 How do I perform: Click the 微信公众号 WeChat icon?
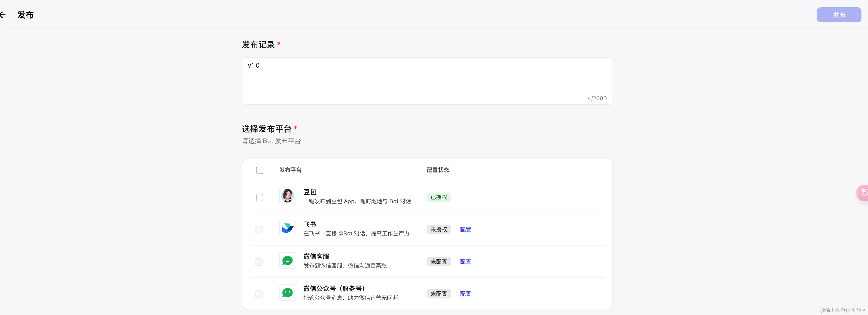pyautogui.click(x=287, y=293)
